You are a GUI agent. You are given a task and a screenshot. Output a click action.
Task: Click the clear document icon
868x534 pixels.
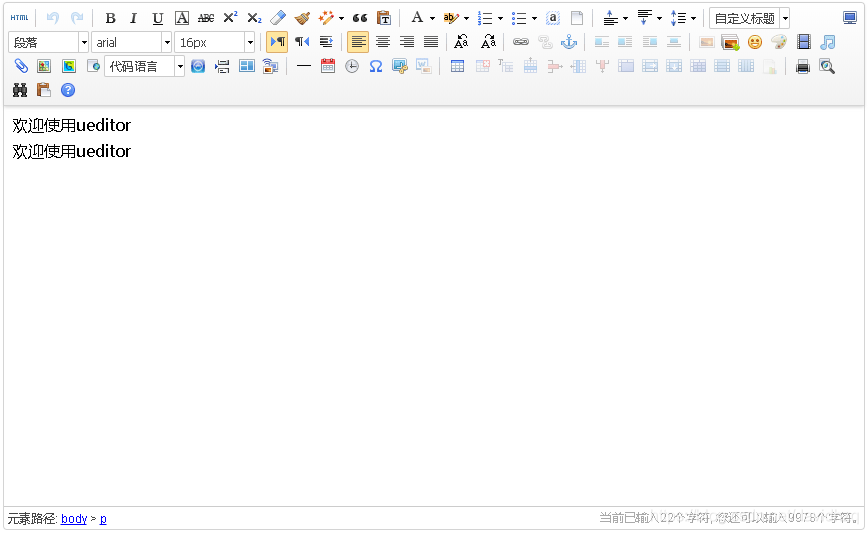pos(577,18)
